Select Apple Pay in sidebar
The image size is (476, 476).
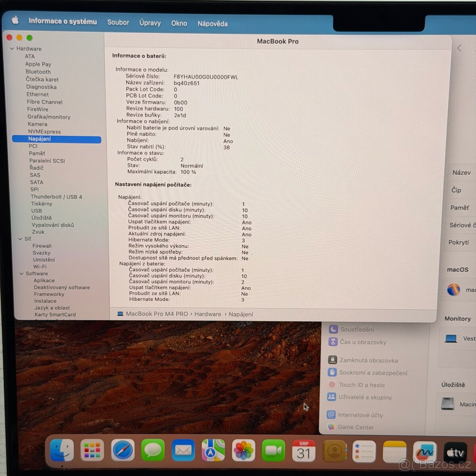38,64
